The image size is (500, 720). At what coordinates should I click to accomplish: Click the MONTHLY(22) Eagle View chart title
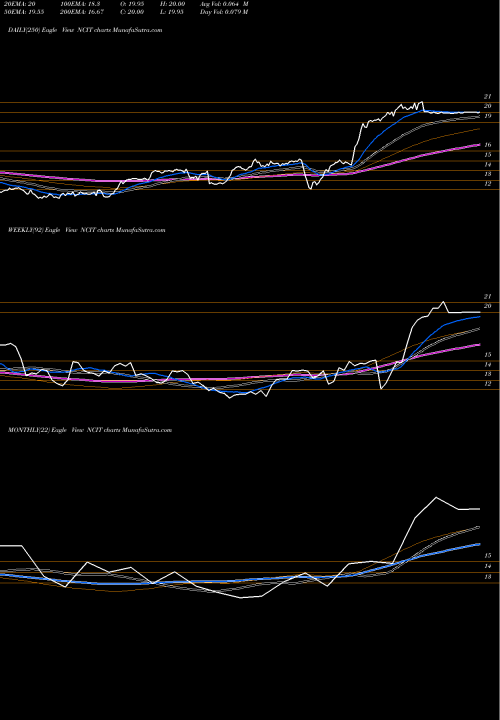click(90, 430)
